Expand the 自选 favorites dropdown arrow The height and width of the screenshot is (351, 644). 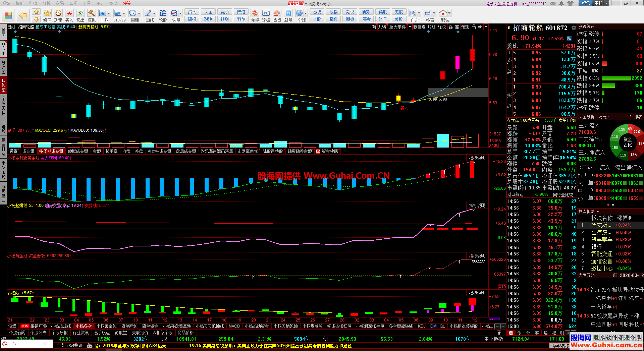109,13
